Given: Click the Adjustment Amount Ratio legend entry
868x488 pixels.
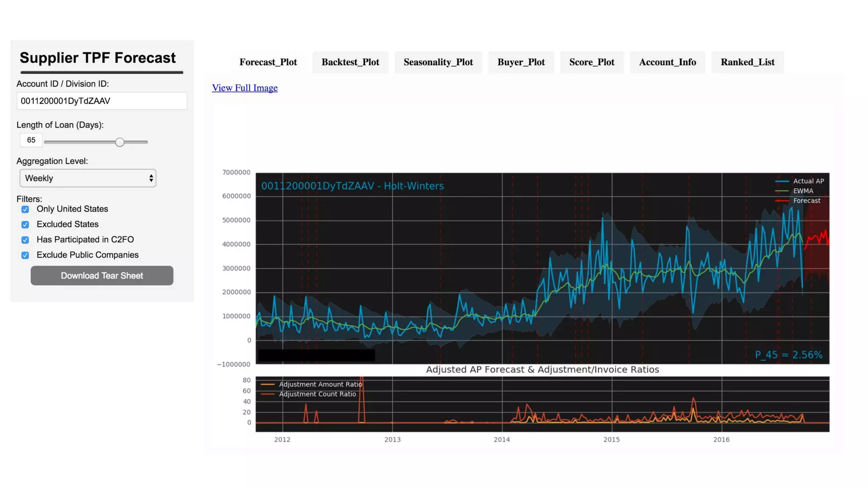Looking at the screenshot, I should (x=320, y=384).
